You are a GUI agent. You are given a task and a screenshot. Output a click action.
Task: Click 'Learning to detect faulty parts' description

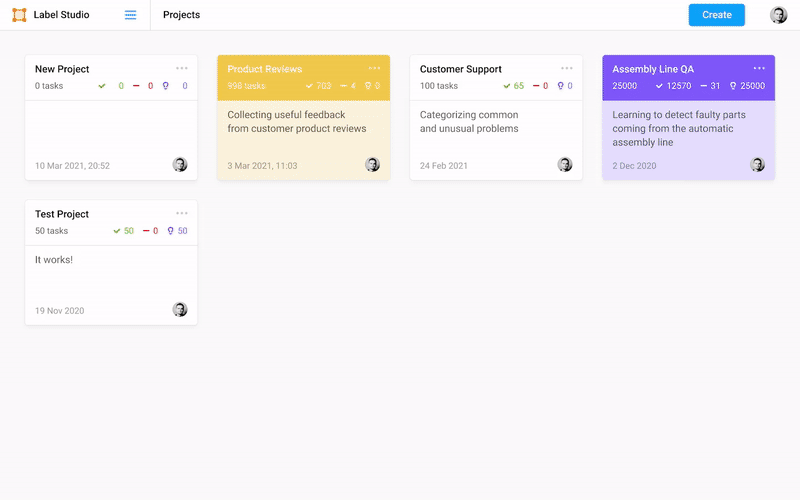(679, 115)
